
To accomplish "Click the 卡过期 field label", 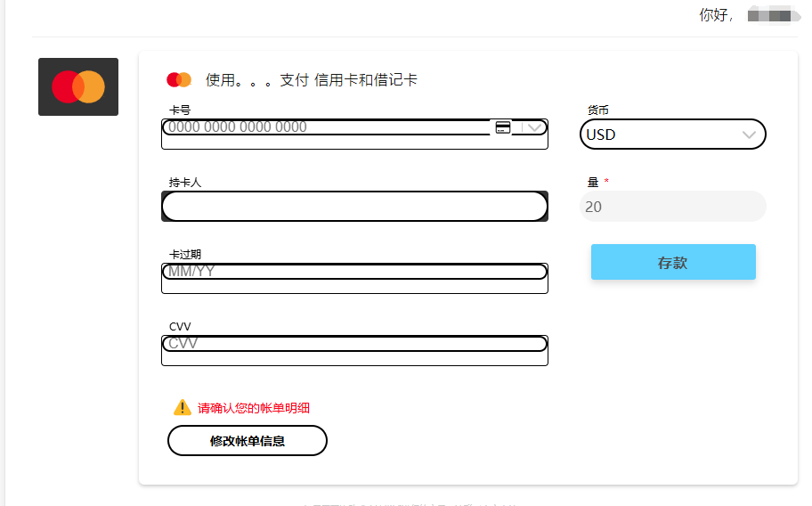I will (x=185, y=254).
